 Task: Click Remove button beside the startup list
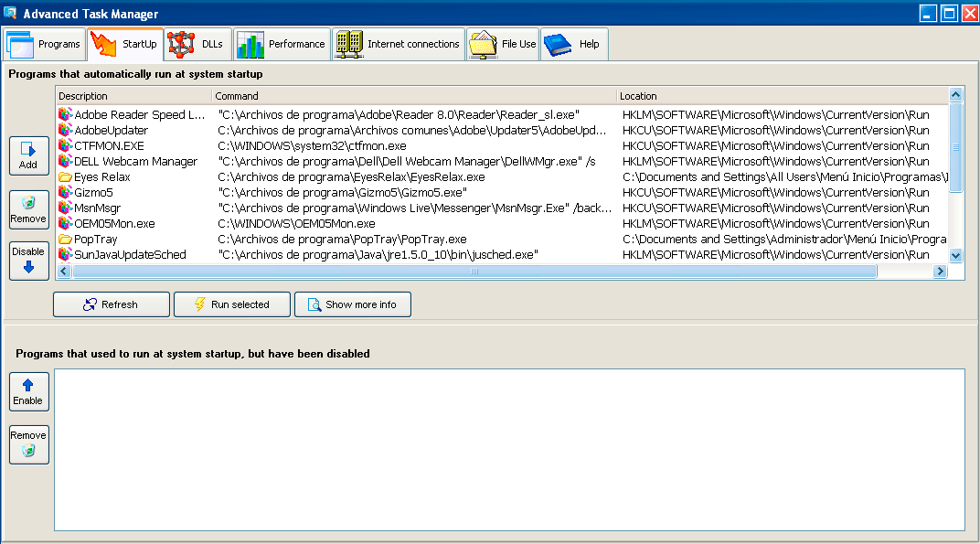pos(28,209)
